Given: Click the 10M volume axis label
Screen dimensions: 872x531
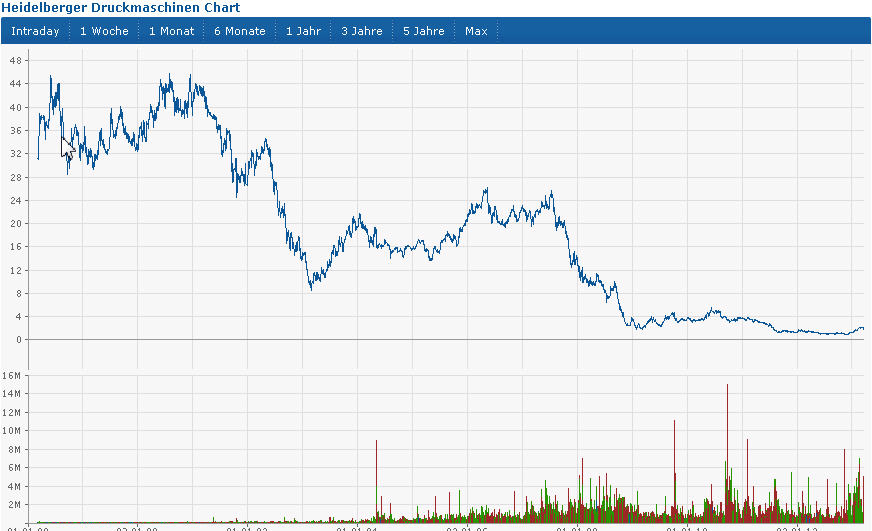Looking at the screenshot, I should tap(11, 431).
